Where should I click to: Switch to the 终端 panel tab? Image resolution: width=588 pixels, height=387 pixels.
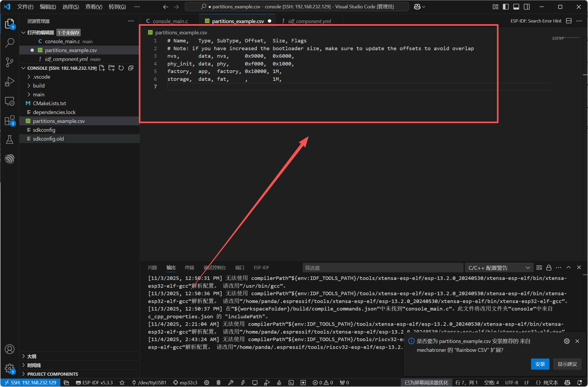coord(189,268)
